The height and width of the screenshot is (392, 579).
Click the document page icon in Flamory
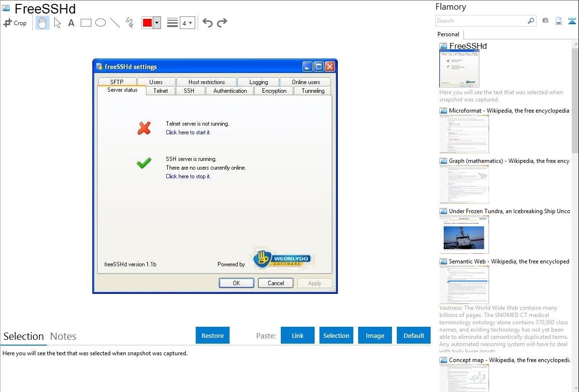[559, 21]
